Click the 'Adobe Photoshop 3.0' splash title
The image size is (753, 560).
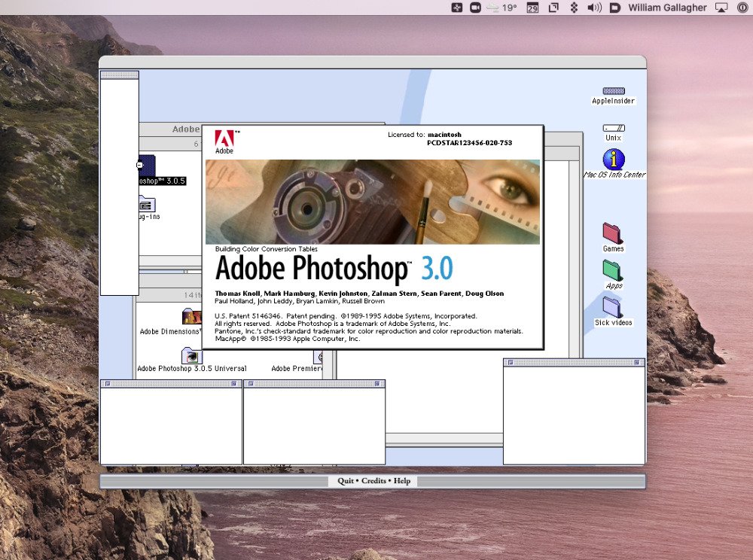pyautogui.click(x=334, y=268)
